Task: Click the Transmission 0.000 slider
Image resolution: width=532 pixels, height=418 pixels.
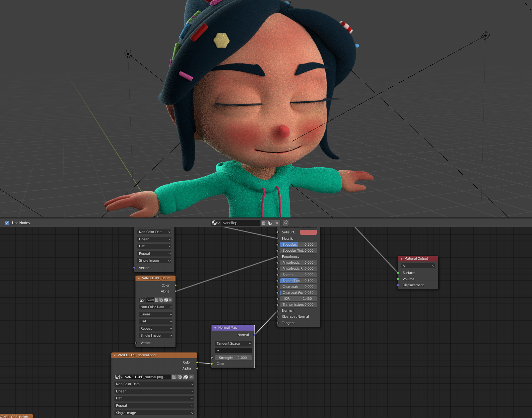Action: point(299,305)
